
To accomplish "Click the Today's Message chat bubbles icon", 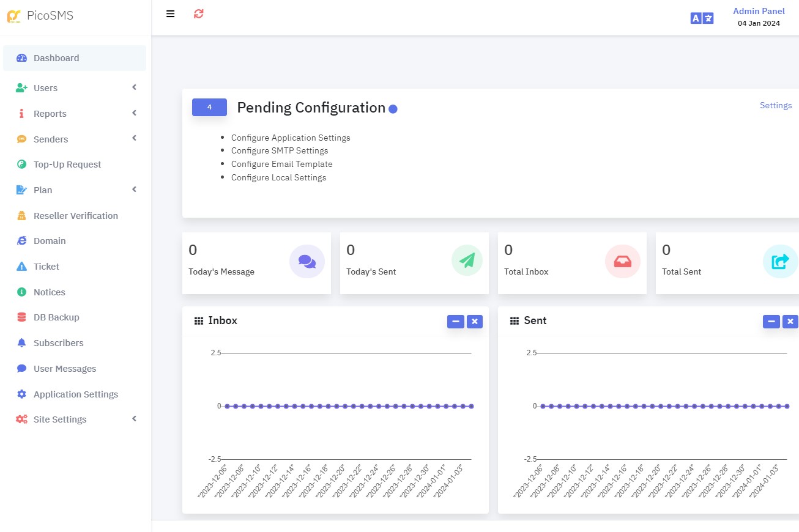I will point(307,261).
